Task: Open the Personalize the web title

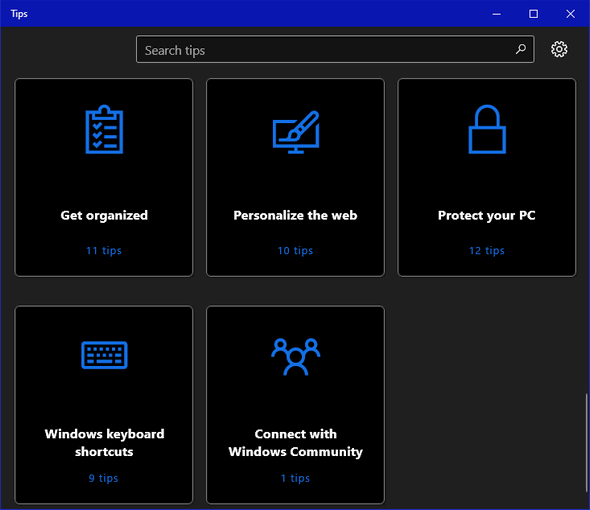Action: click(295, 215)
